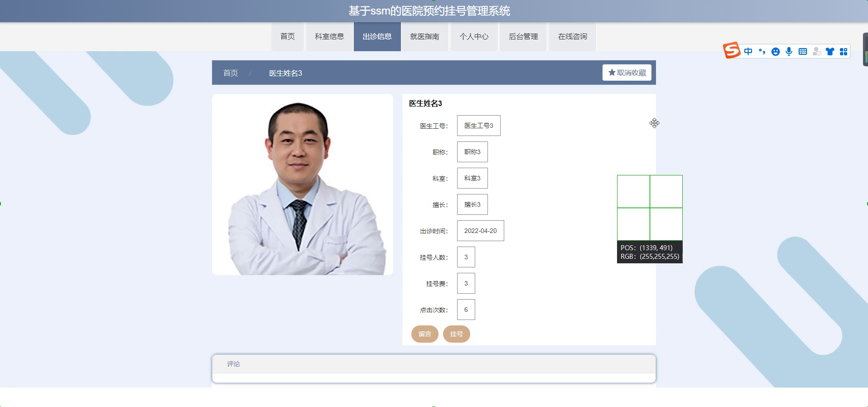Viewport: 868px width, 407px height.
Task: Click the 点击次数 value 6
Action: click(x=466, y=310)
